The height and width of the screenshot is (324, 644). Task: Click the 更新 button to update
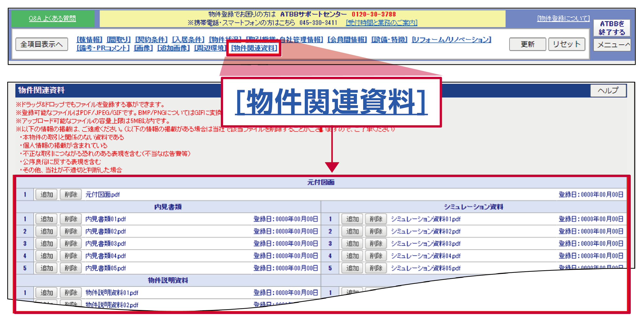tap(527, 44)
